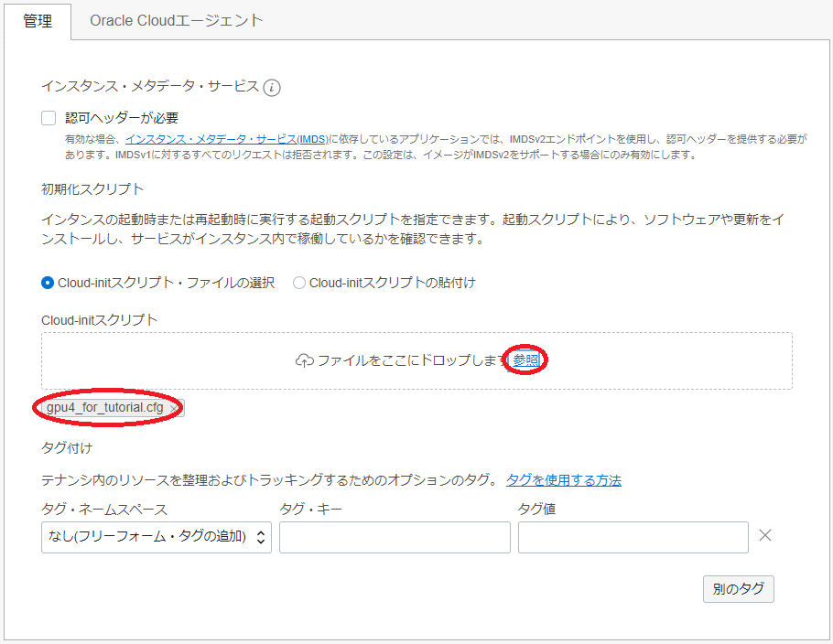Open the Oracle Cloudエージェント tab

(177, 20)
